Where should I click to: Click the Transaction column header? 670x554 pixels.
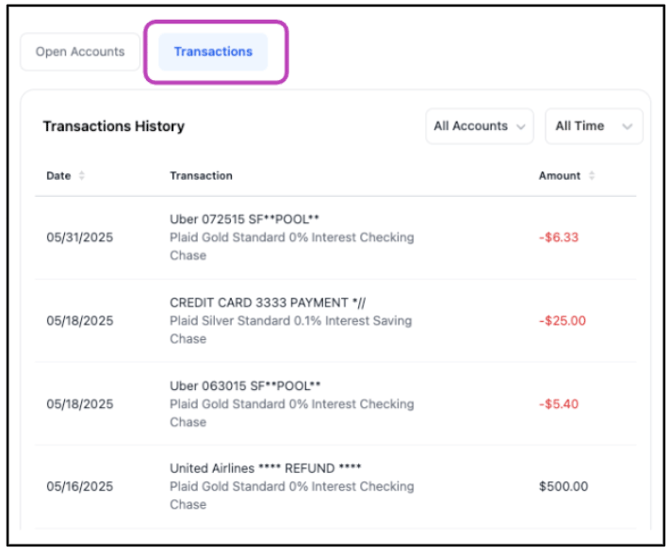[x=201, y=176]
